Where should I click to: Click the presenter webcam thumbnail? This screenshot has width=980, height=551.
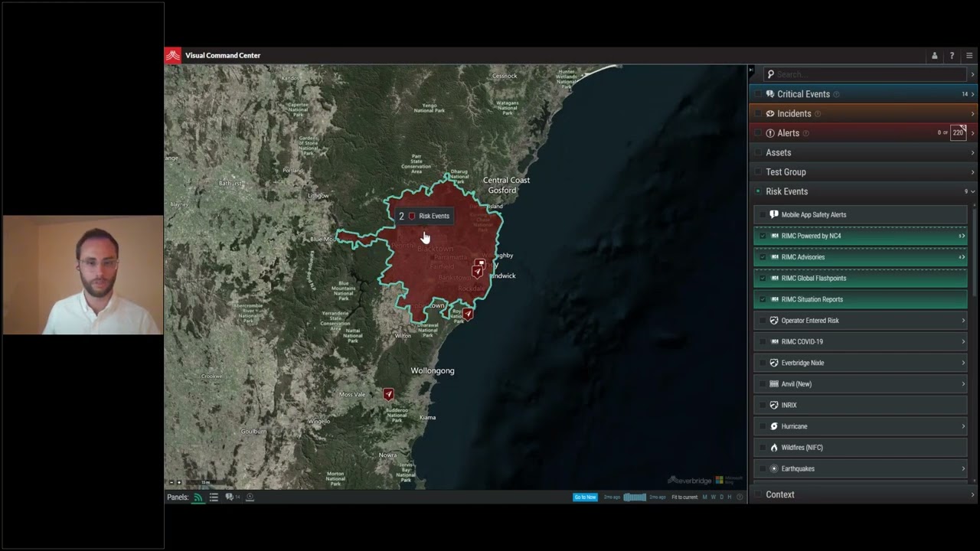tap(83, 275)
